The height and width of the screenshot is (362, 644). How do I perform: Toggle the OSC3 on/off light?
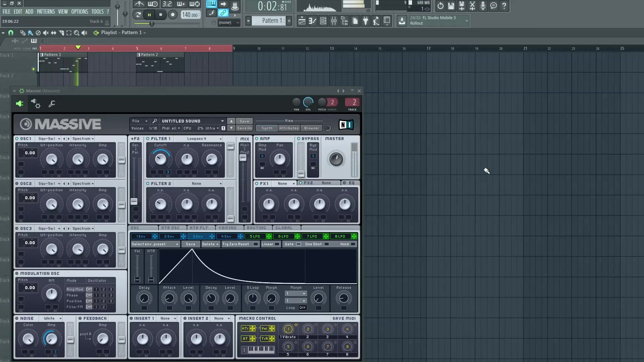pos(17,228)
